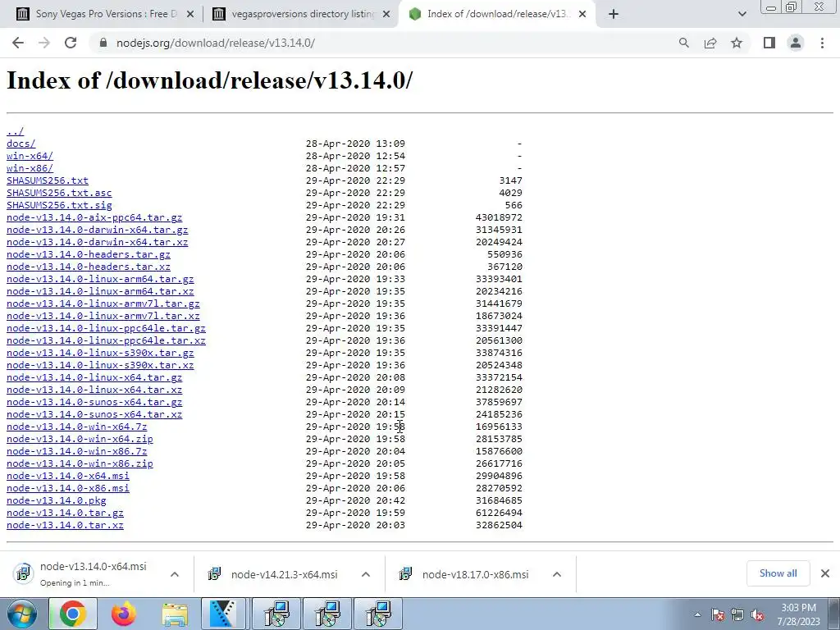840x630 pixels.
Task: Download node-v13.14.0-linux-ppc64le.tar.xz
Action: pos(106,340)
